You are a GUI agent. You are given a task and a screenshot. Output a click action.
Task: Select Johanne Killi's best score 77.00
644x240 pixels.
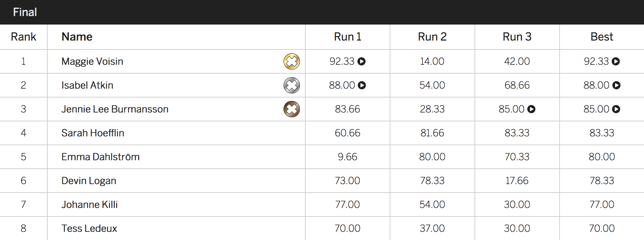point(602,205)
